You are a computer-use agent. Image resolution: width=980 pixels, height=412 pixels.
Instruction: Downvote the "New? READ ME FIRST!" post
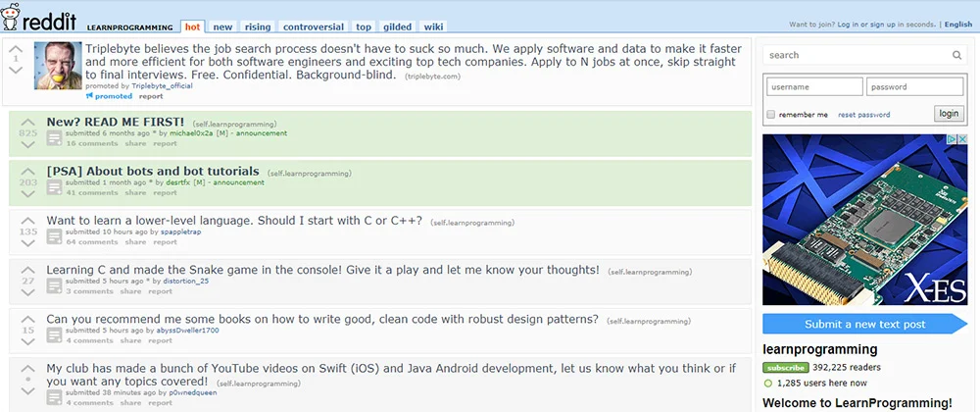coord(28,144)
